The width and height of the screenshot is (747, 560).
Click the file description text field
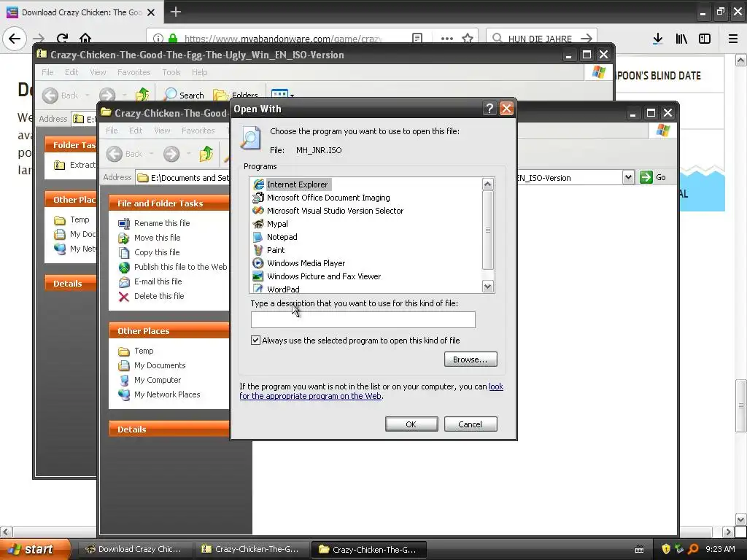point(363,319)
